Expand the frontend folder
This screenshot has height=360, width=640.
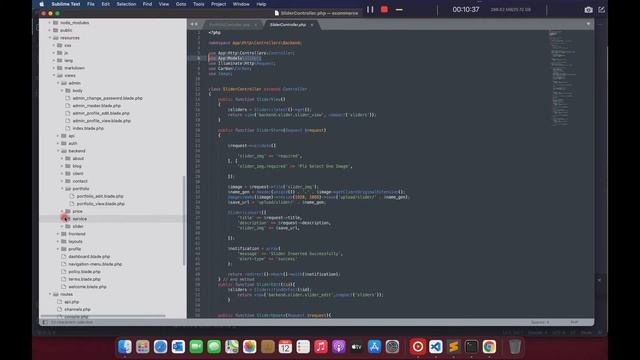coord(58,234)
